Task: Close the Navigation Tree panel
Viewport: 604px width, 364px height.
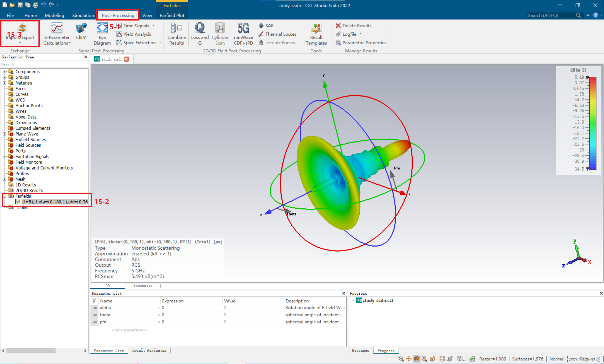Action: click(86, 57)
